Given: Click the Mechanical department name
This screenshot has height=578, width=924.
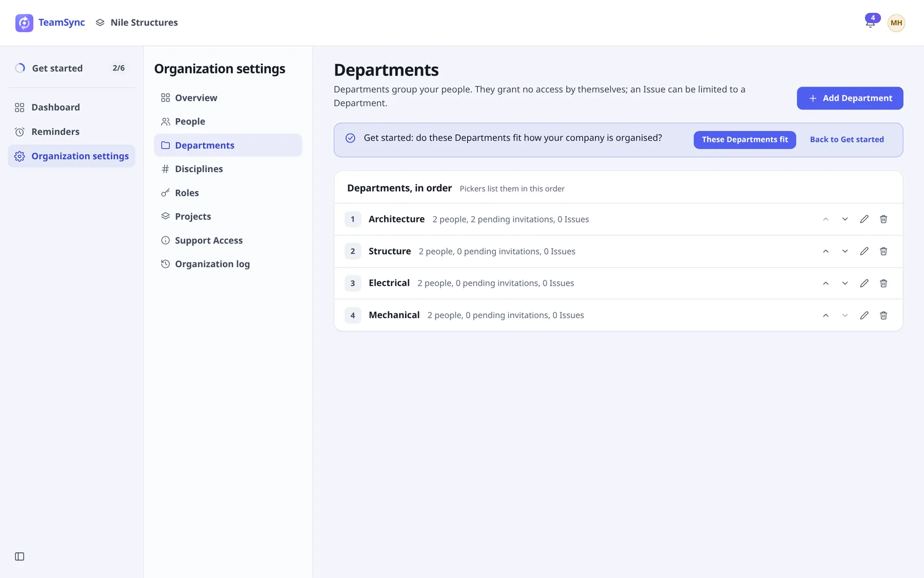Looking at the screenshot, I should coord(394,315).
